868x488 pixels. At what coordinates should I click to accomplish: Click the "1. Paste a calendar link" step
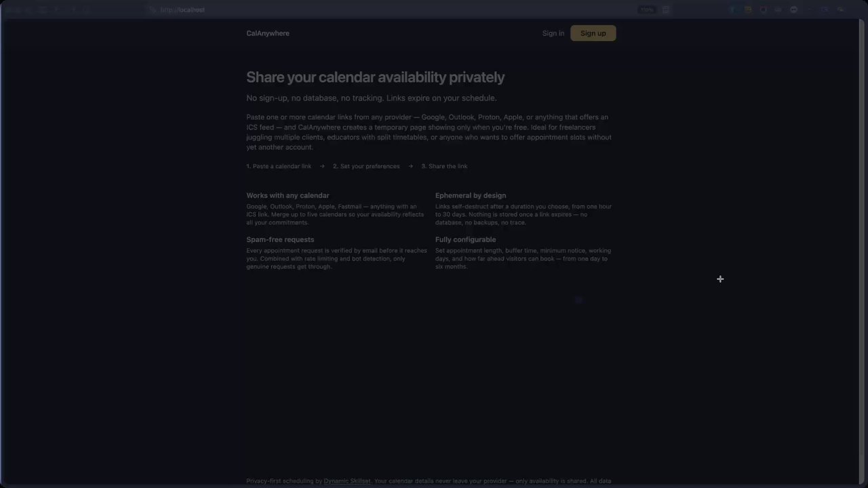[x=279, y=166]
